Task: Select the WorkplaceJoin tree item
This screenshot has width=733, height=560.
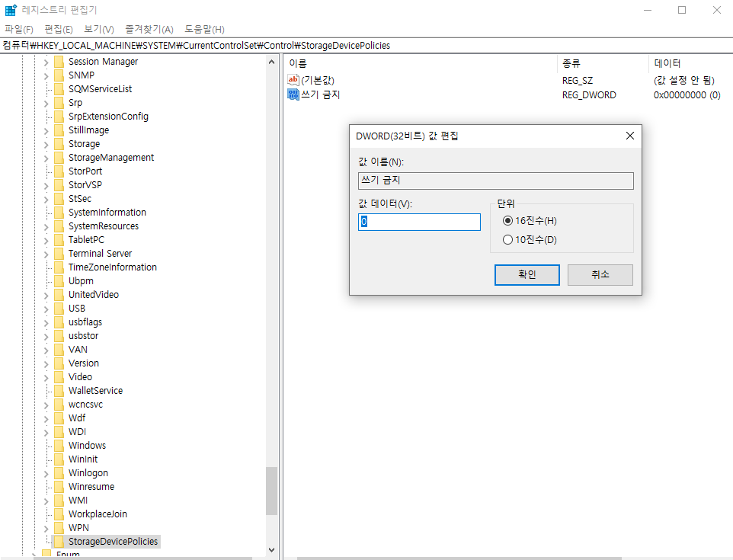Action: (x=98, y=514)
